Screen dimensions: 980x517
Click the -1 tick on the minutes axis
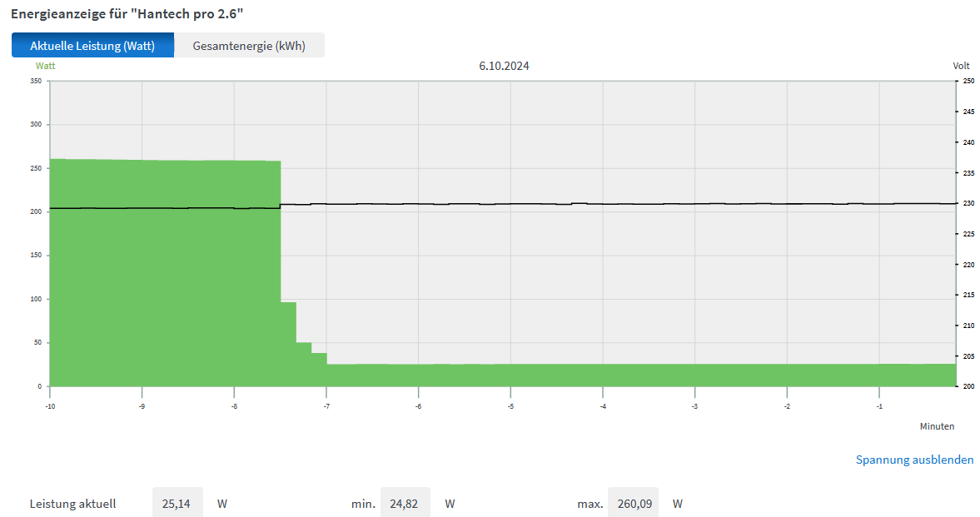[879, 406]
